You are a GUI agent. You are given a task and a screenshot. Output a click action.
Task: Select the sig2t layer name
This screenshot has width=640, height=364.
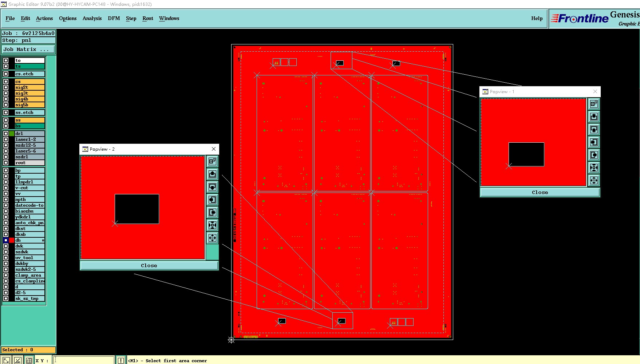click(30, 87)
